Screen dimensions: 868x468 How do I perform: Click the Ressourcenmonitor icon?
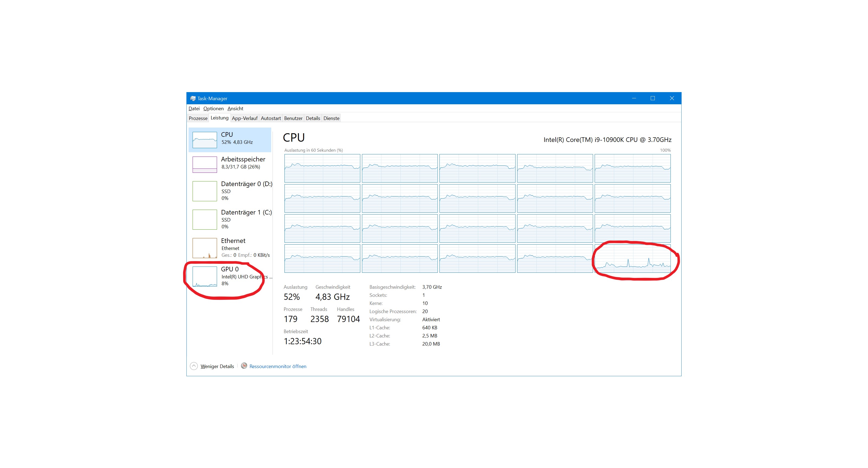(x=244, y=366)
